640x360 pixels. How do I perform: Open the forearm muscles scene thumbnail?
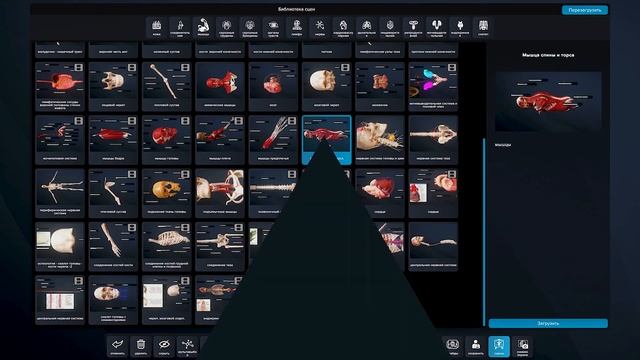pos(273,140)
